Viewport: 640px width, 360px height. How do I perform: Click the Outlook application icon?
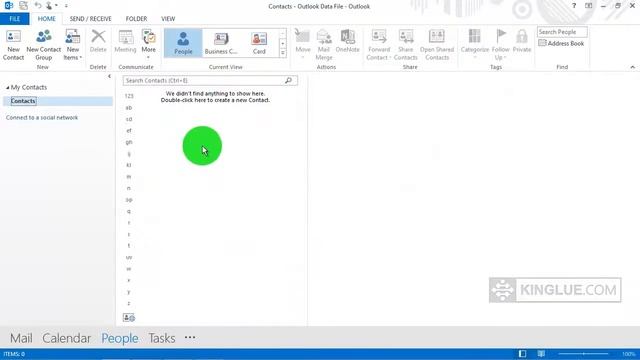[9, 6]
